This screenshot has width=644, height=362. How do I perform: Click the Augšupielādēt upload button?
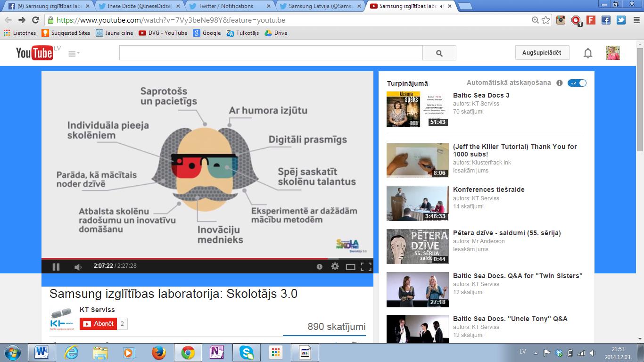pos(542,53)
